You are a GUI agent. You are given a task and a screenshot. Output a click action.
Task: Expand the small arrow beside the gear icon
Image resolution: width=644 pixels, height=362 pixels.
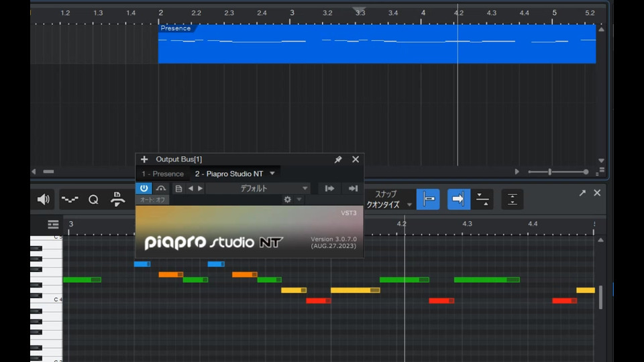(299, 200)
